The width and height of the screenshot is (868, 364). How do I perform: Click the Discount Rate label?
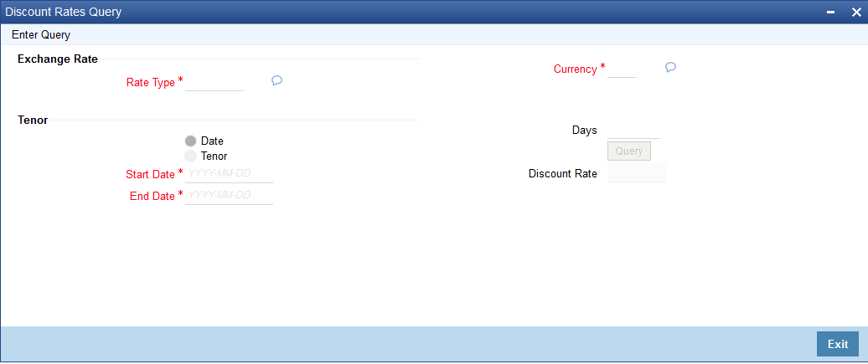click(x=563, y=174)
